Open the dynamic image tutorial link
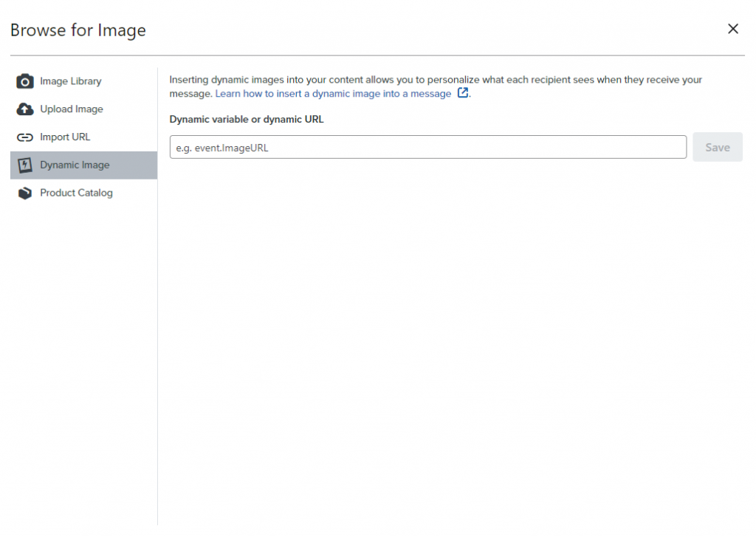 pyautogui.click(x=332, y=93)
